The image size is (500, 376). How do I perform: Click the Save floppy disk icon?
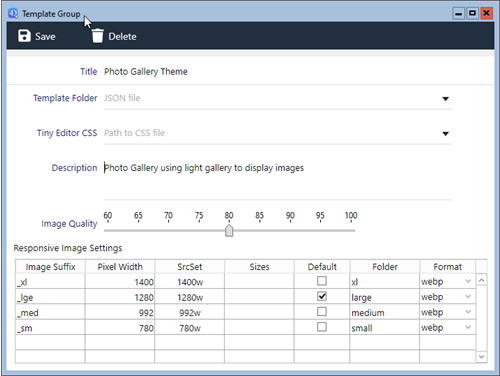(24, 36)
